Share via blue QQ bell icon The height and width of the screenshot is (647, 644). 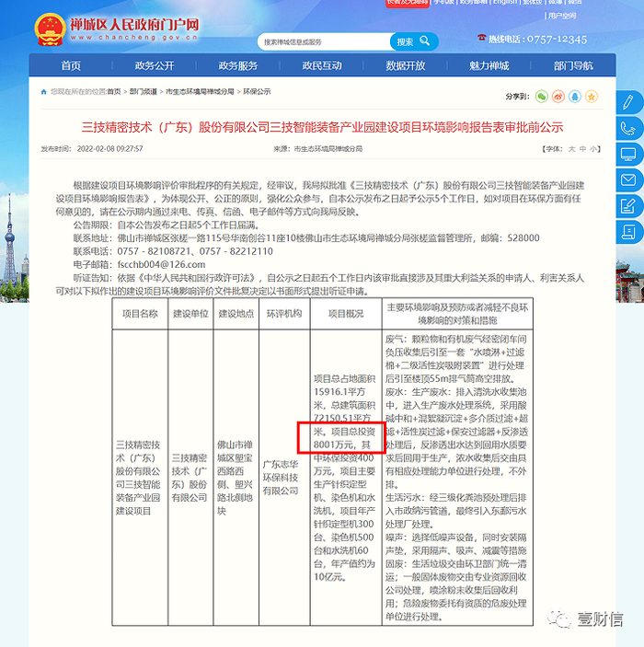tap(575, 97)
